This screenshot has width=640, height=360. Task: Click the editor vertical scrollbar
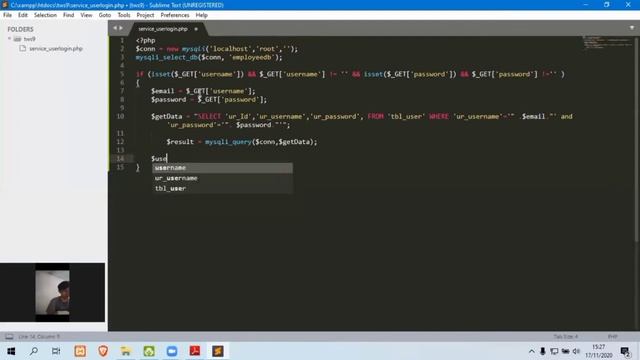click(637, 139)
